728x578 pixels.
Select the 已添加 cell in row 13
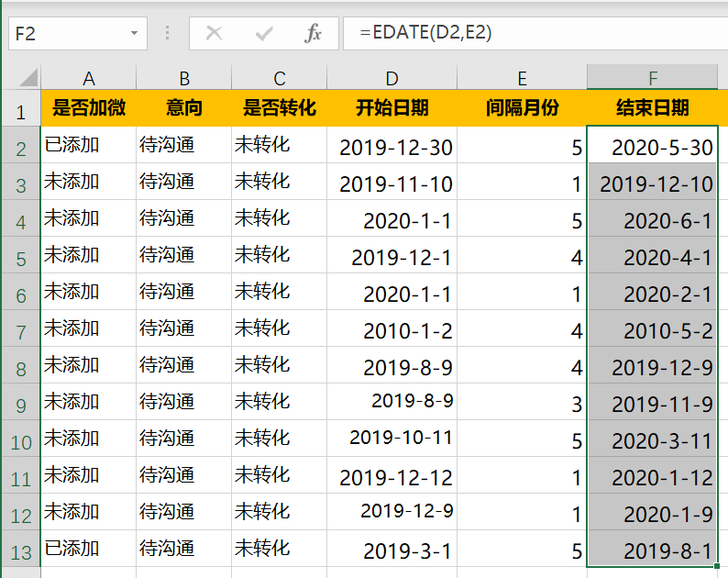(x=89, y=550)
